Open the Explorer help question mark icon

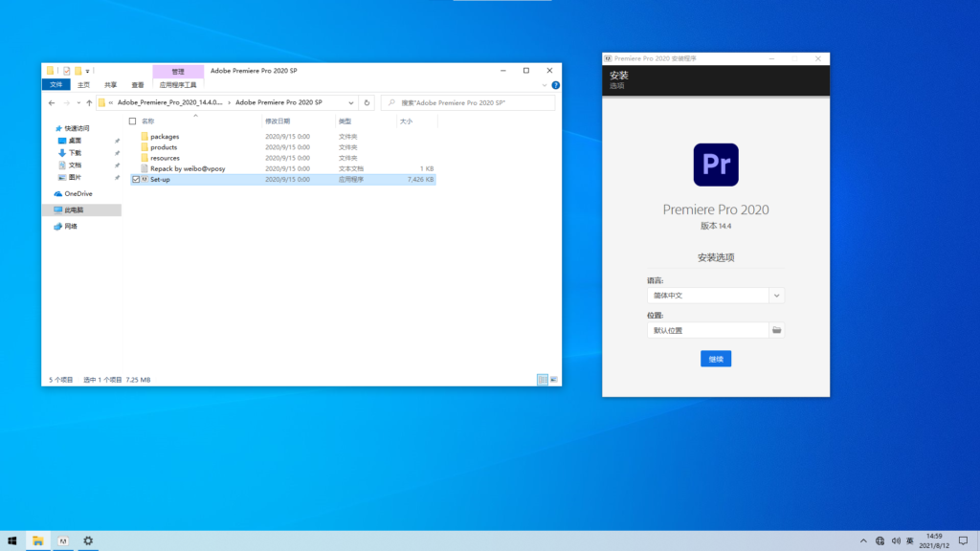point(556,85)
